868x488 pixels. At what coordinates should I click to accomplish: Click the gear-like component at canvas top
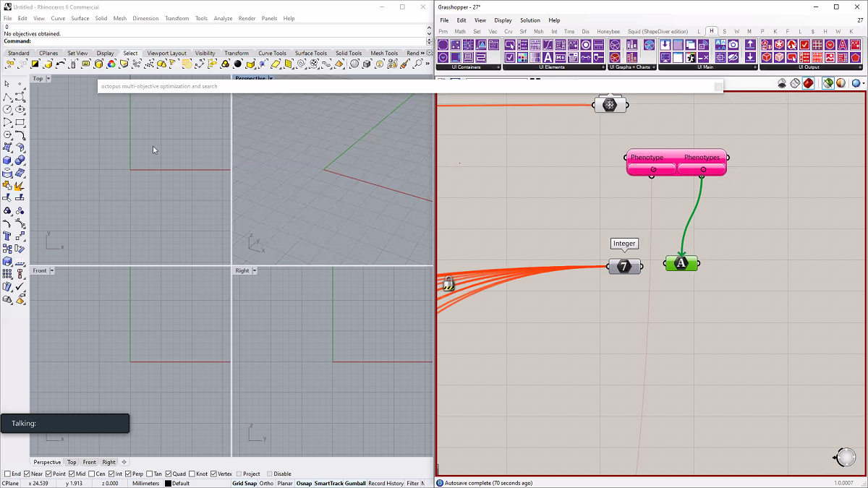tap(610, 105)
